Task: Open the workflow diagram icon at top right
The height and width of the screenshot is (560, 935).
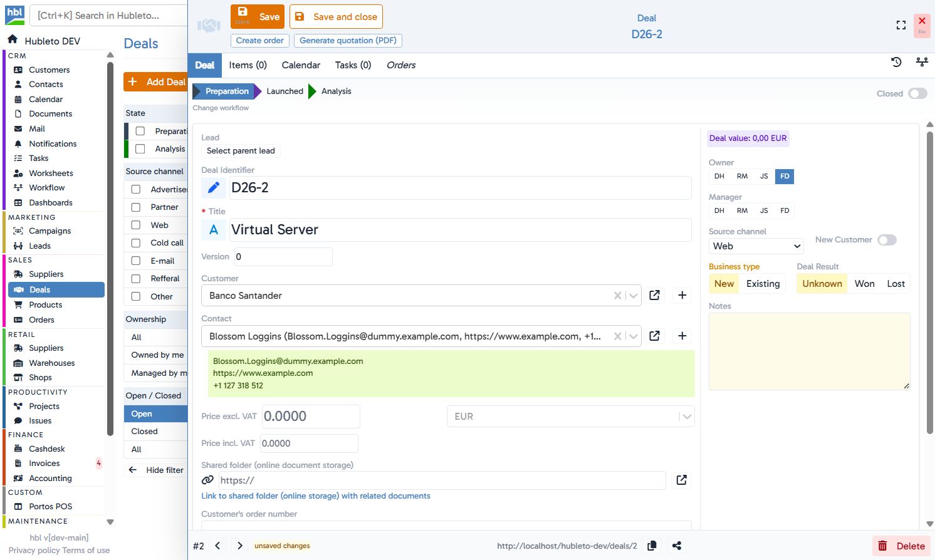Action: tap(922, 62)
